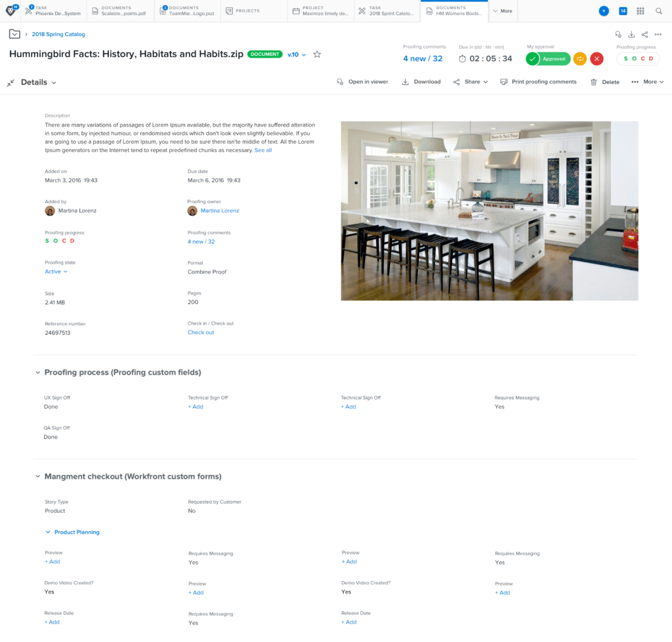Click the Delete toolbar button
The image size is (672, 642).
[604, 82]
